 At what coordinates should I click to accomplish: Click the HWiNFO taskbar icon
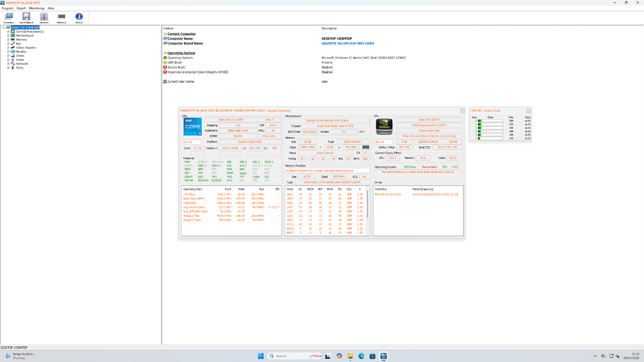(384, 356)
